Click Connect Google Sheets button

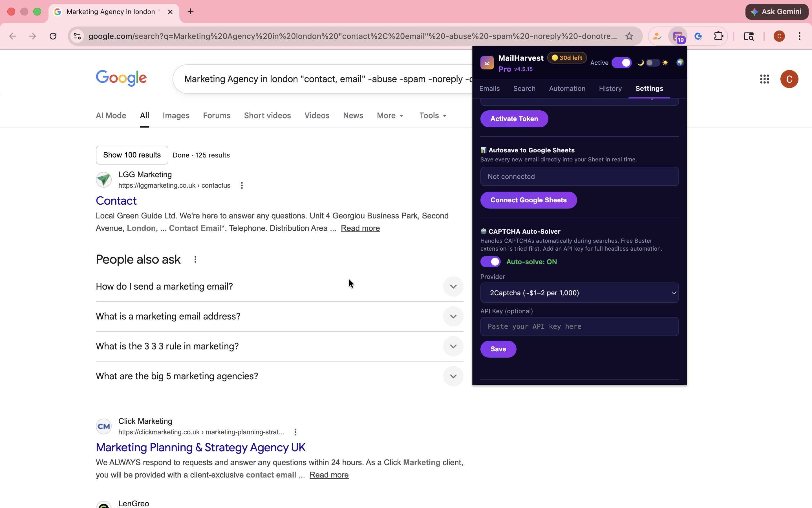[528, 200]
